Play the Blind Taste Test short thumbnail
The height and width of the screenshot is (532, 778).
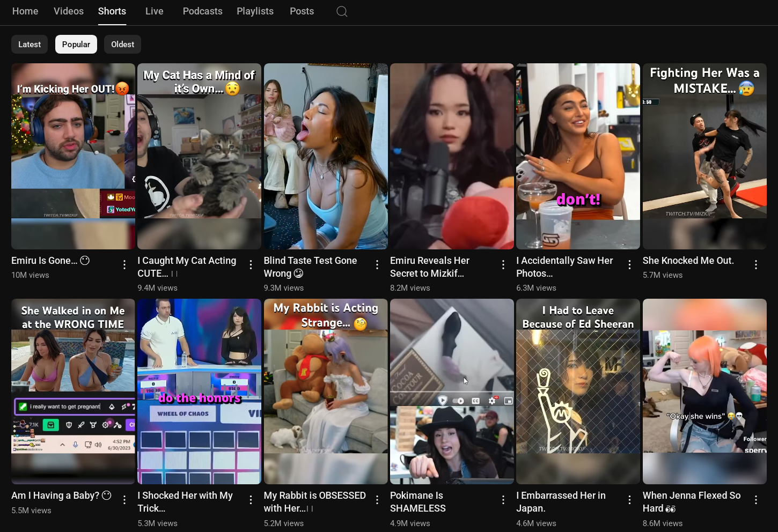click(x=326, y=156)
